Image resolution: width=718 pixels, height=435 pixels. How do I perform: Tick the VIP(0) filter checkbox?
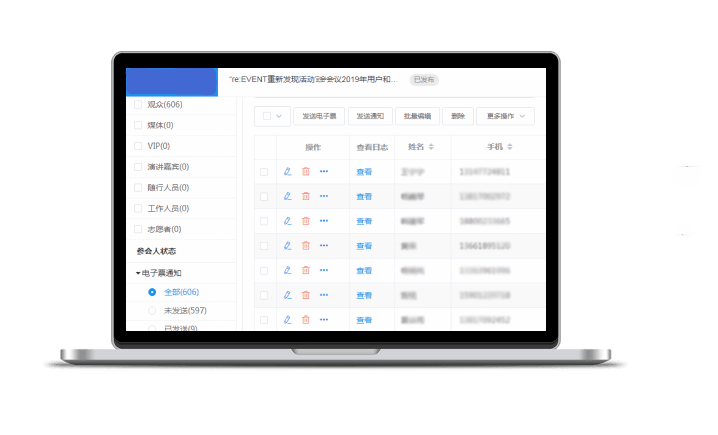coord(138,146)
